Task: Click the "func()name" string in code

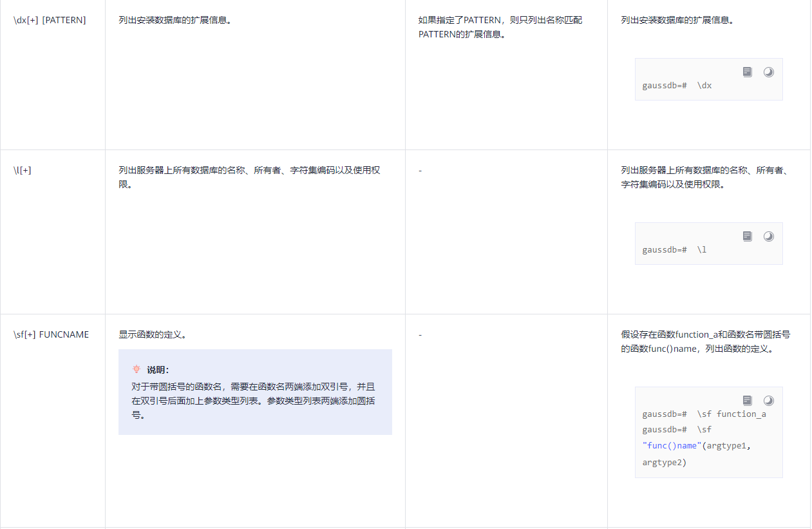Action: pyautogui.click(x=672, y=446)
